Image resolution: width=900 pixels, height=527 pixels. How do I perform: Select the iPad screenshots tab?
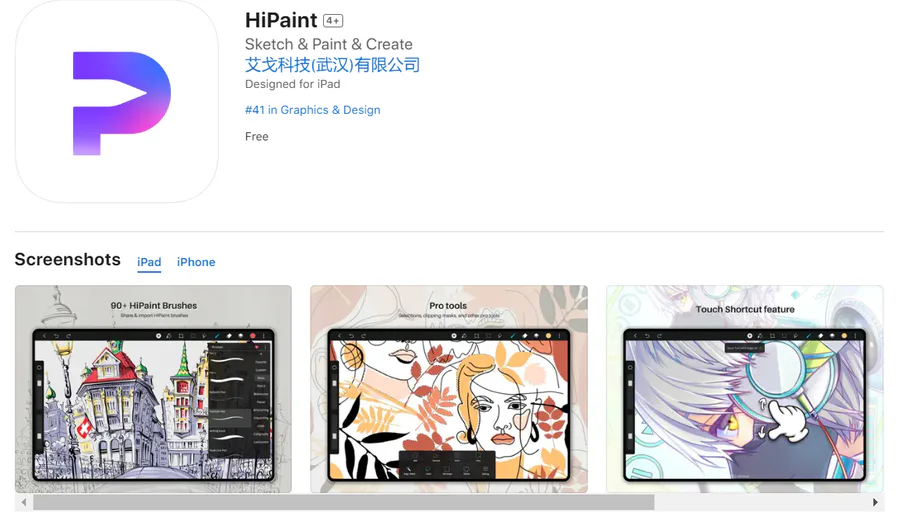[149, 262]
